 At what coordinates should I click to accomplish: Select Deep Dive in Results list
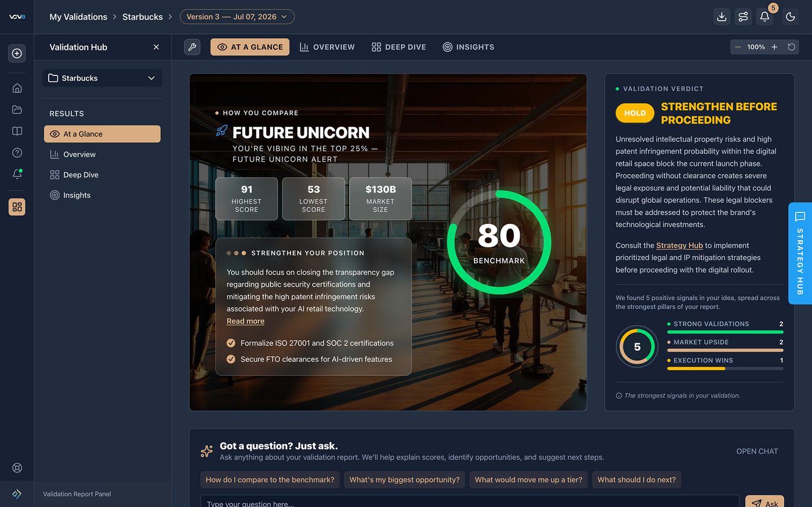102,175
